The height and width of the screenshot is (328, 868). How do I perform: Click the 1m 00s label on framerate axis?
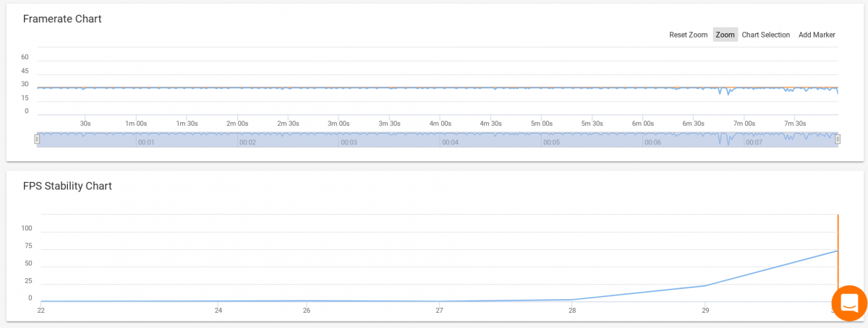136,124
